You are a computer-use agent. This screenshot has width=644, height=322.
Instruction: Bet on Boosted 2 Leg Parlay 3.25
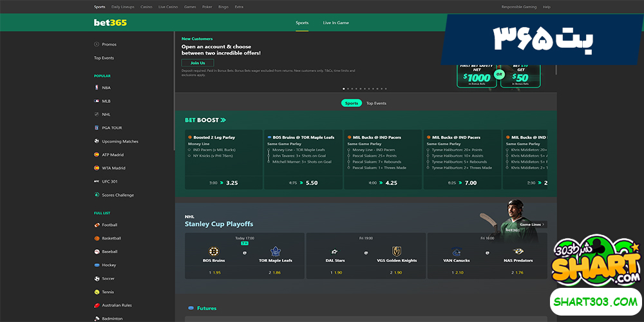point(223,183)
